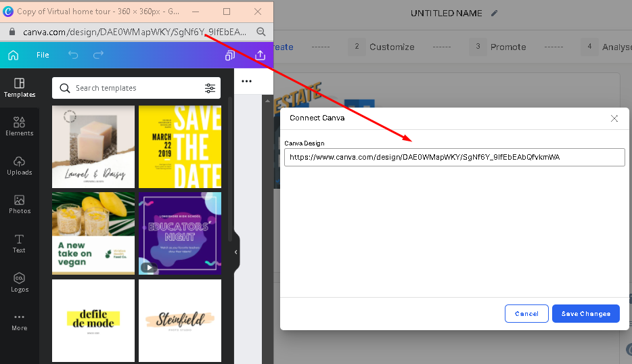Click the zoom magnifier icon in address bar
This screenshot has width=632, height=364.
261,32
